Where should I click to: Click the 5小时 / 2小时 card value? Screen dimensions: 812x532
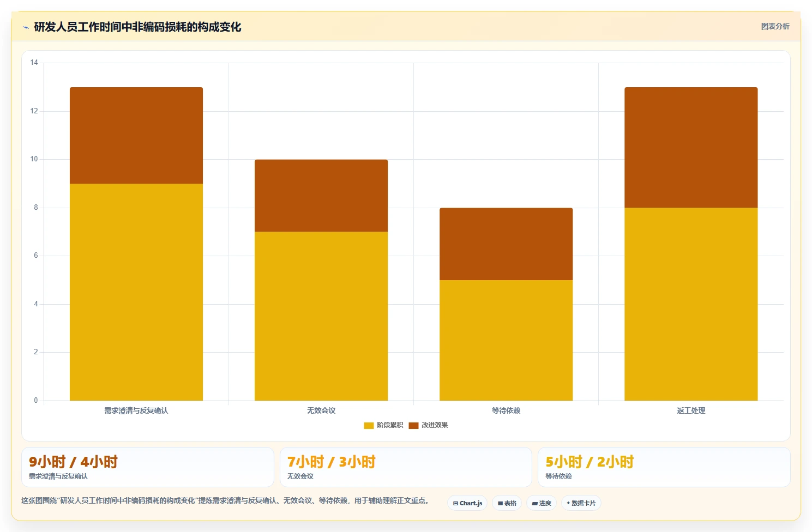pos(590,462)
